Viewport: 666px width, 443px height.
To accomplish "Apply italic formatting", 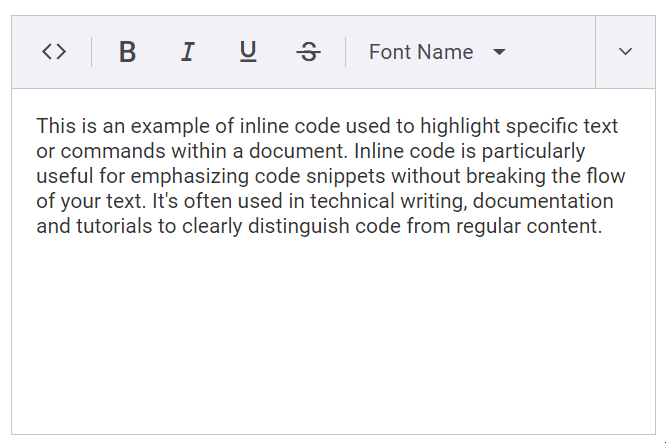I will point(187,52).
